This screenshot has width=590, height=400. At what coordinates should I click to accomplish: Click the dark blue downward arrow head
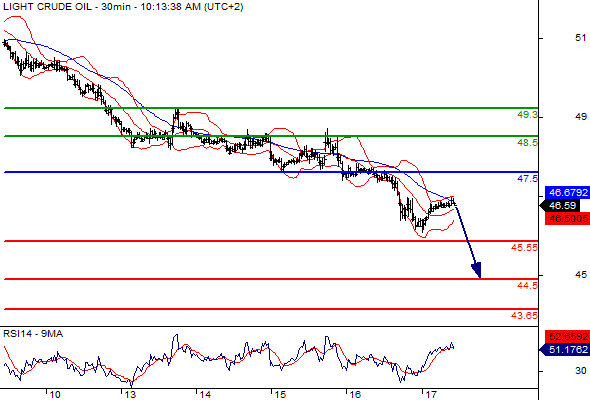tap(477, 270)
